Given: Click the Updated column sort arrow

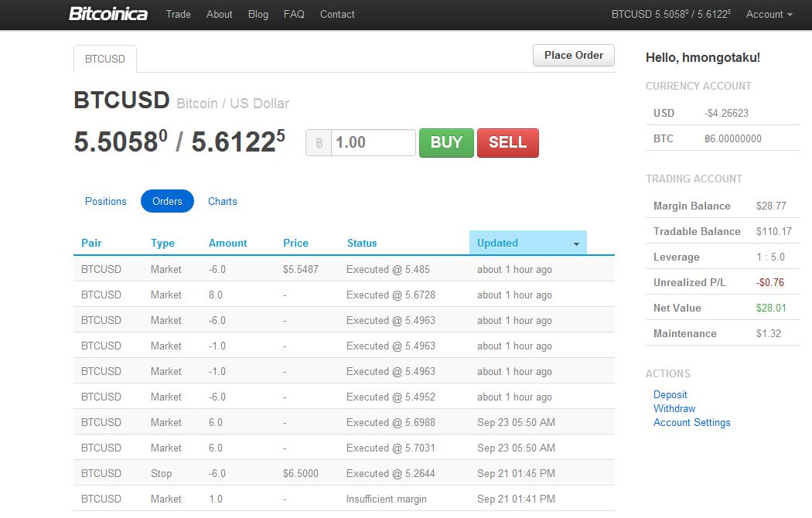Looking at the screenshot, I should [576, 244].
